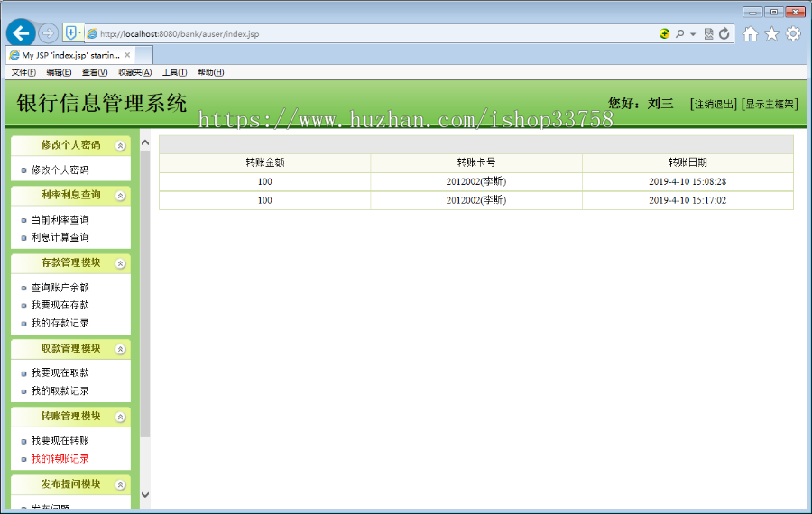The height and width of the screenshot is (514, 812).
Task: Click the browser back arrow button
Action: click(x=21, y=33)
